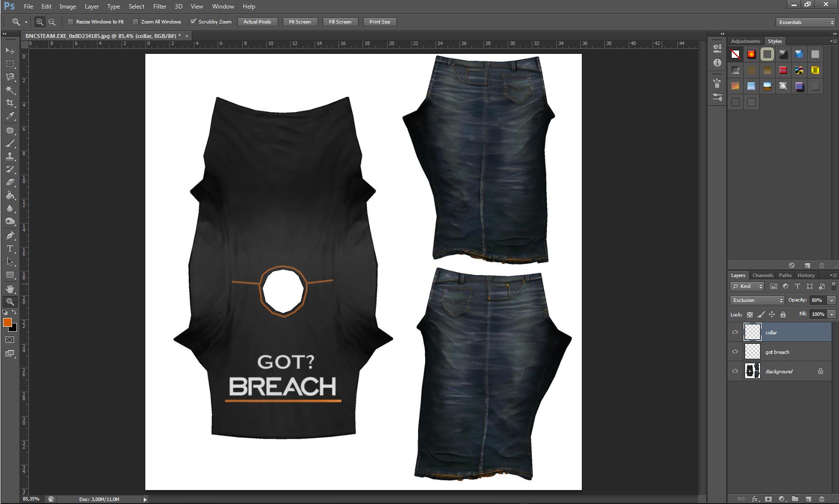839x504 pixels.
Task: Open the Layers panel flyout menu
Action: tap(833, 275)
